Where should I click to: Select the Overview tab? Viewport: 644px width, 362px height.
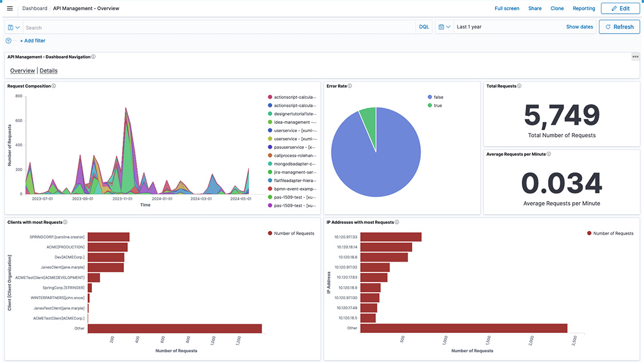[x=22, y=70]
